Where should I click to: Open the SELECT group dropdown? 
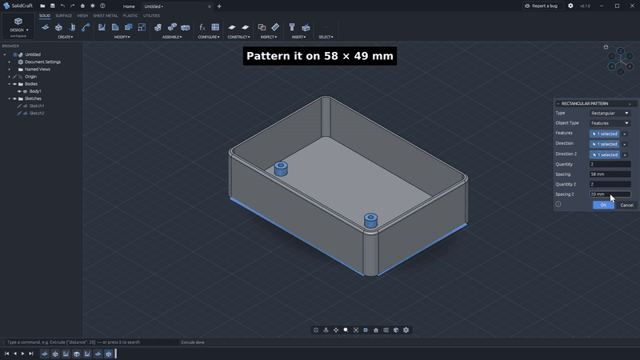326,37
